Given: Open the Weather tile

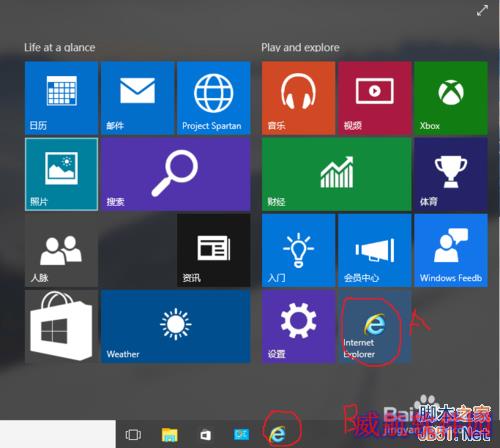Looking at the screenshot, I should pyautogui.click(x=176, y=326).
